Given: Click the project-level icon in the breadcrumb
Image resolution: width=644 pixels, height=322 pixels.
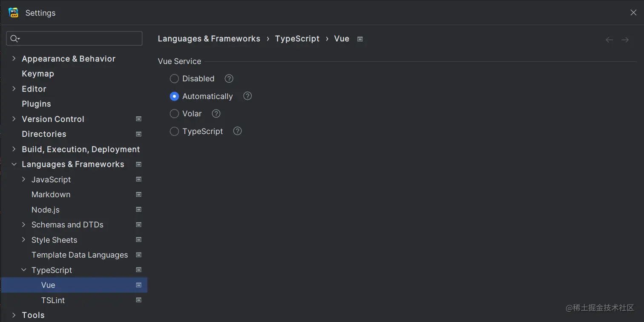Looking at the screenshot, I should click(x=360, y=39).
